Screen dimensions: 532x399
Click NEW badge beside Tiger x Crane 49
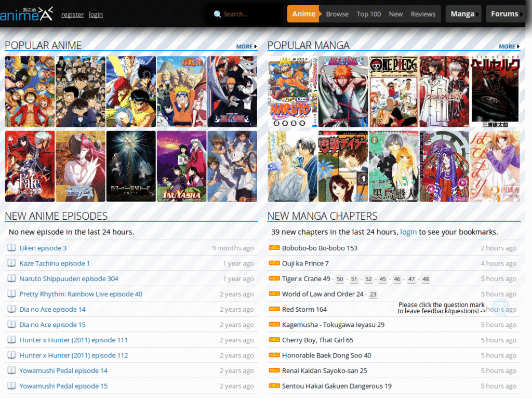274,278
